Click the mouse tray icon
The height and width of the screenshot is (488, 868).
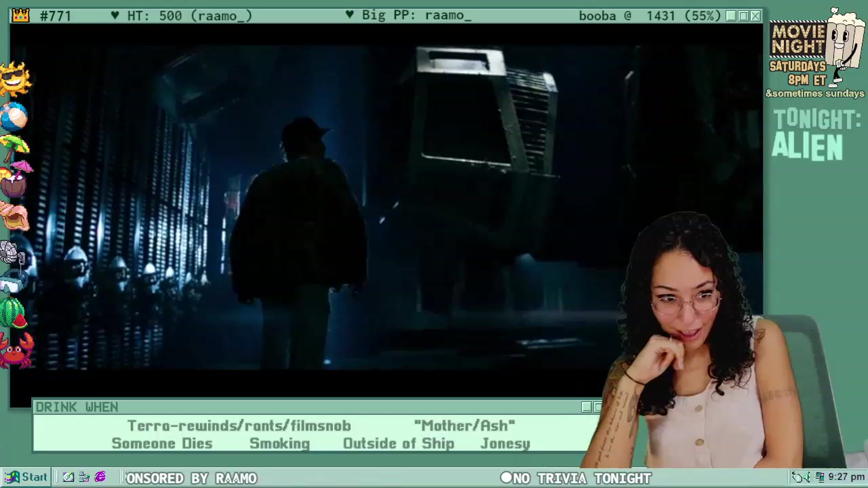[797, 477]
